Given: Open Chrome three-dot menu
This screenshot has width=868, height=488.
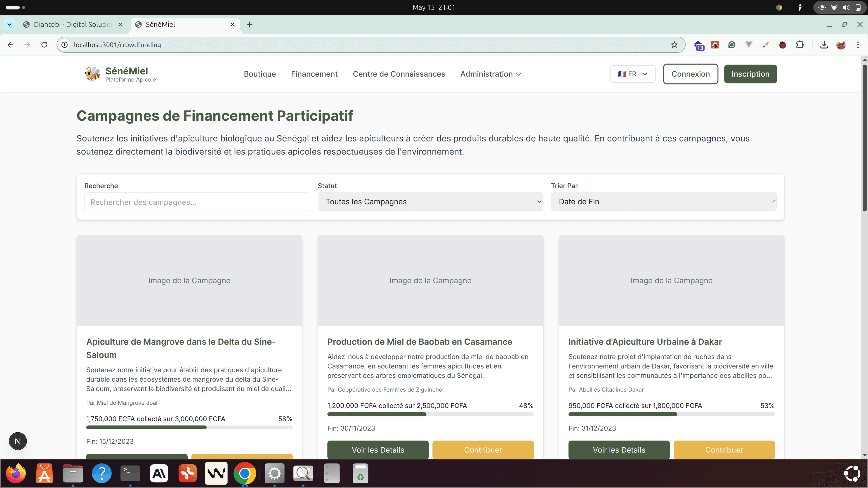Looking at the screenshot, I should (858, 45).
